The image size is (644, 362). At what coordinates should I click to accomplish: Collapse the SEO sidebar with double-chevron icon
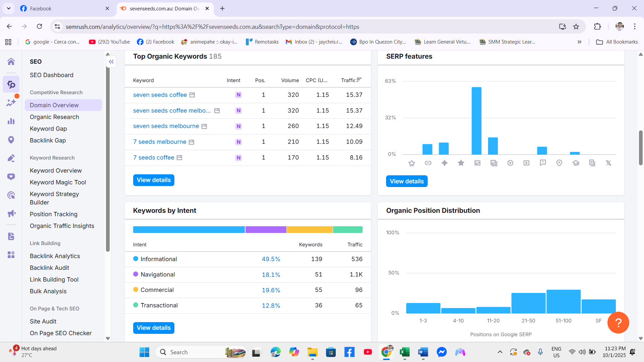pos(111,62)
